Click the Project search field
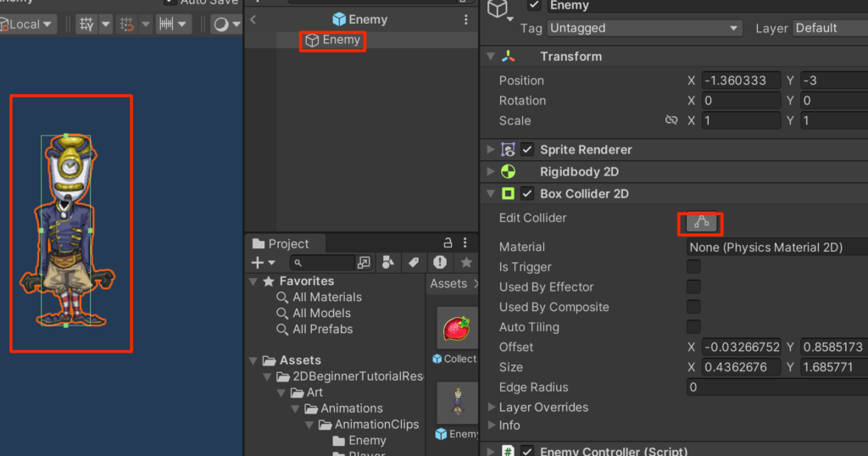 point(322,263)
